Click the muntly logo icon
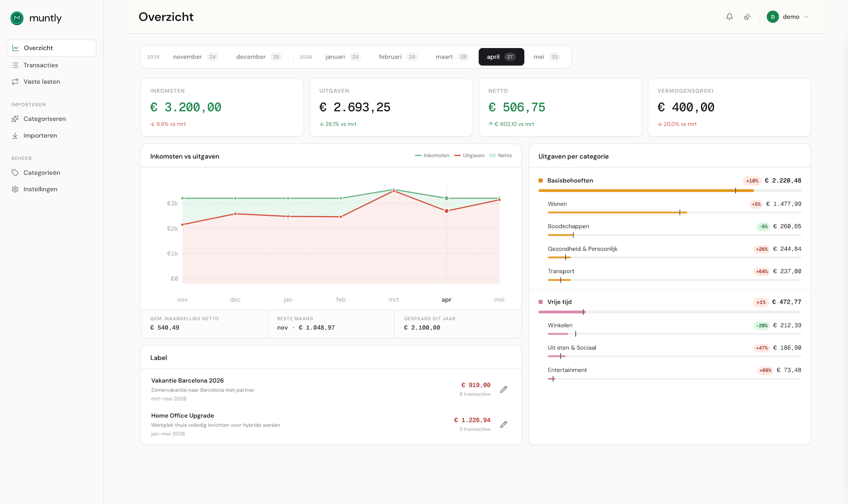848x504 pixels. (x=17, y=18)
